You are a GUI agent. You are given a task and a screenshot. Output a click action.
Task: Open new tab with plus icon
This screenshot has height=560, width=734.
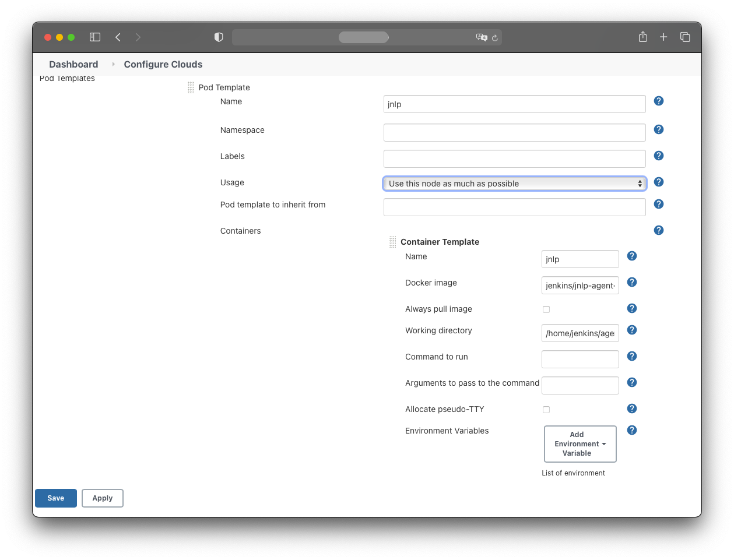(x=663, y=37)
